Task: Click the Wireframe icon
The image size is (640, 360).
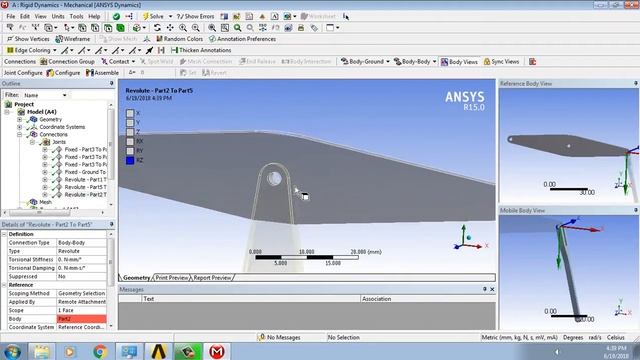Action: [59, 39]
